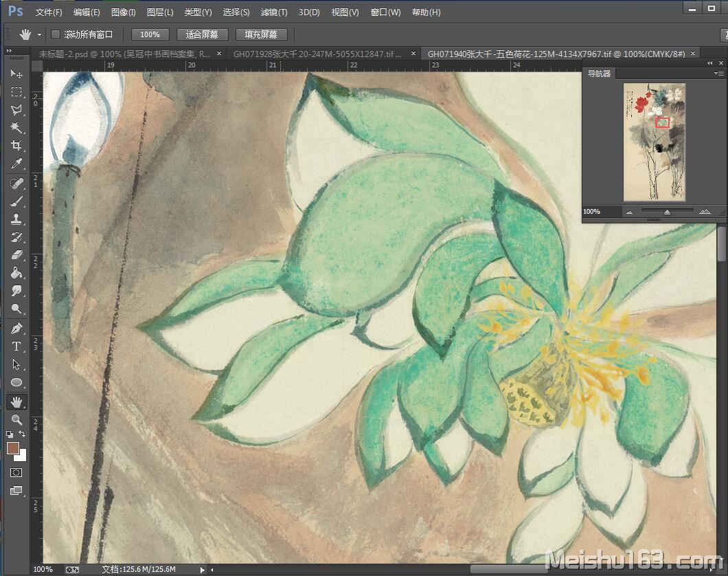
Task: Select the Type tool
Action: pos(16,346)
